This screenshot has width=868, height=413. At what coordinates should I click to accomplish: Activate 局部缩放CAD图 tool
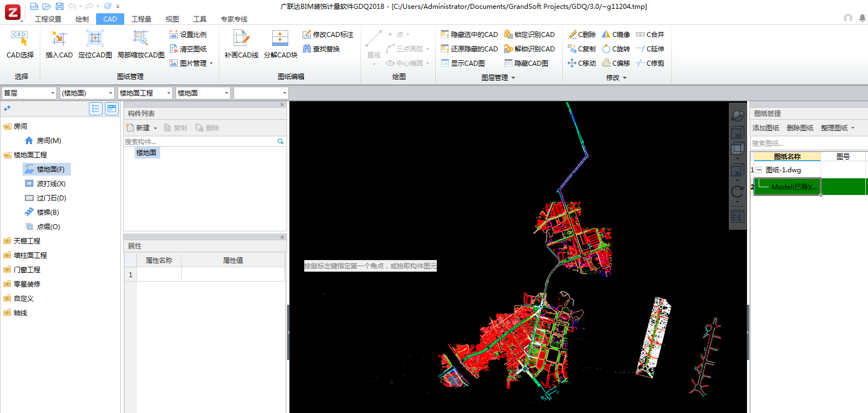141,45
